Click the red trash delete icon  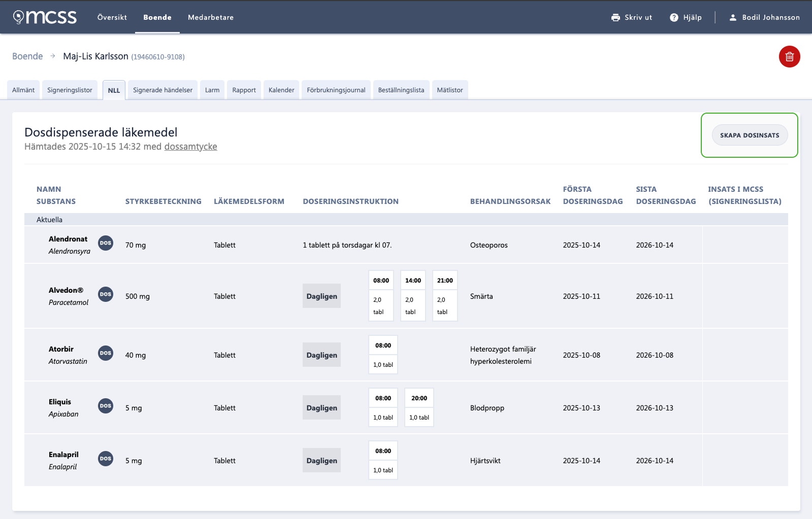coord(789,56)
